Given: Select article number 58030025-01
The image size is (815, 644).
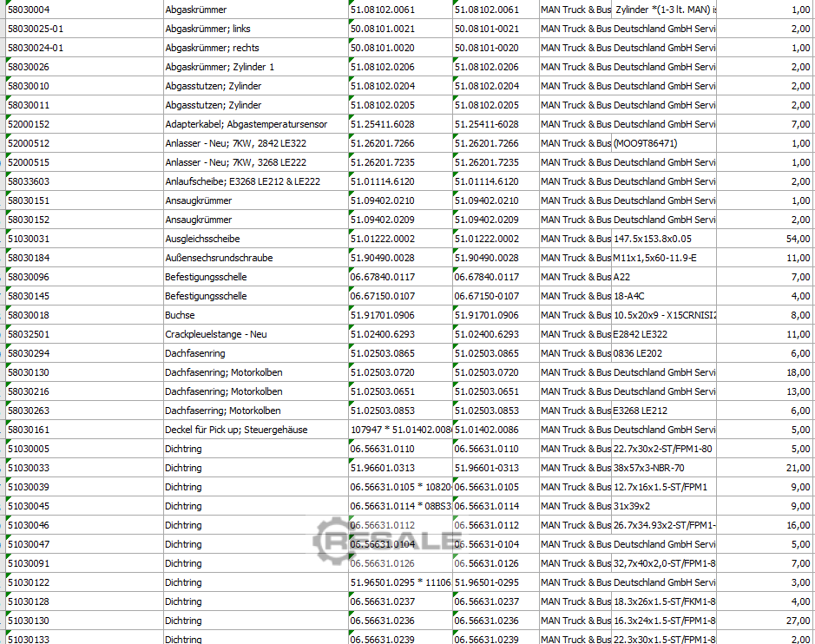Looking at the screenshot, I should coord(82,29).
